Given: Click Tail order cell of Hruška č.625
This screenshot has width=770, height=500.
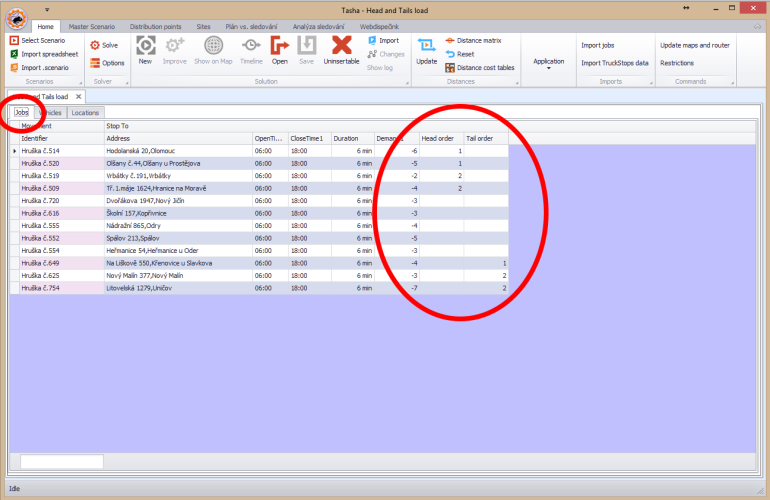Looking at the screenshot, I should (486, 276).
